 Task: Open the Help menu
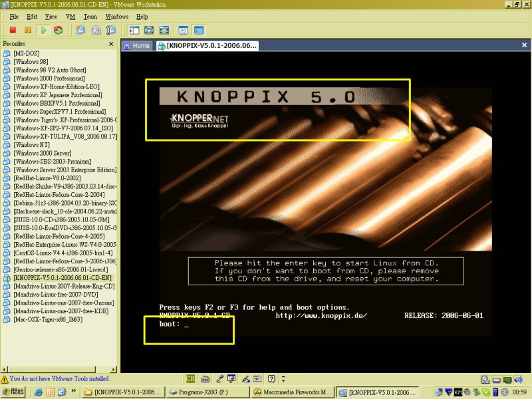pyautogui.click(x=142, y=17)
